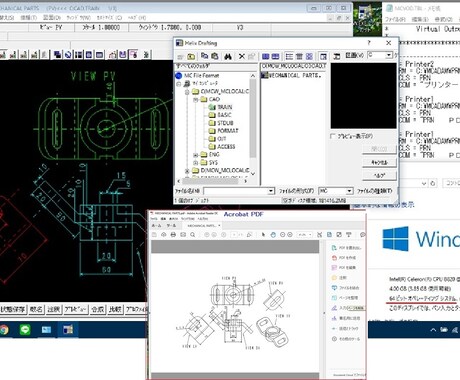Click the 題名 button below CAD drawing
Viewport: 460px width, 380px height.
pos(36,310)
